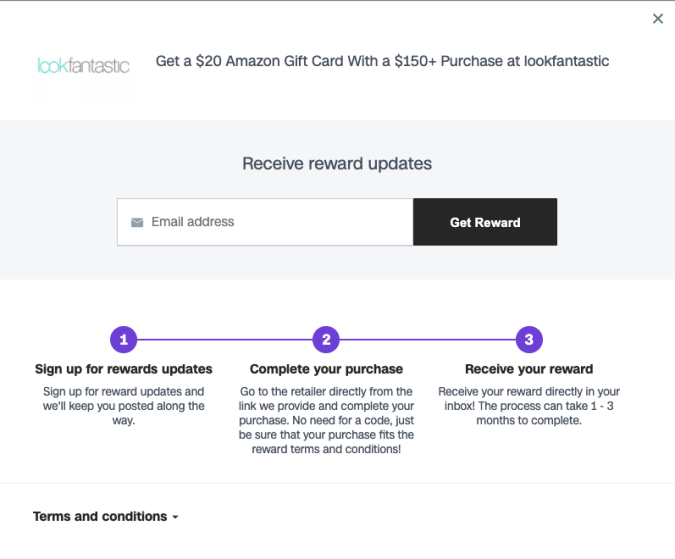Click the Receive reward updates heading
675x559 pixels.
pyautogui.click(x=337, y=163)
